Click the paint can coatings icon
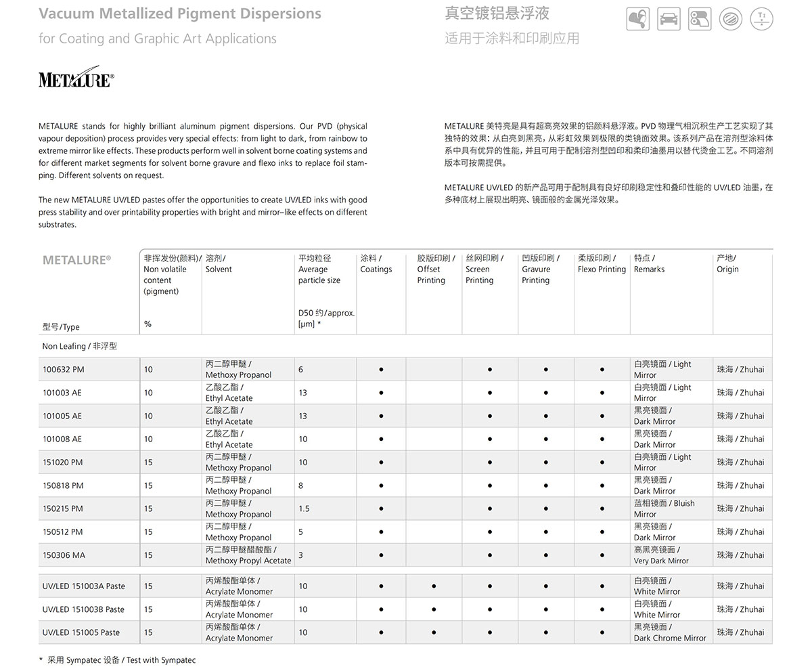Image resolution: width=812 pixels, height=669 pixels. click(637, 19)
